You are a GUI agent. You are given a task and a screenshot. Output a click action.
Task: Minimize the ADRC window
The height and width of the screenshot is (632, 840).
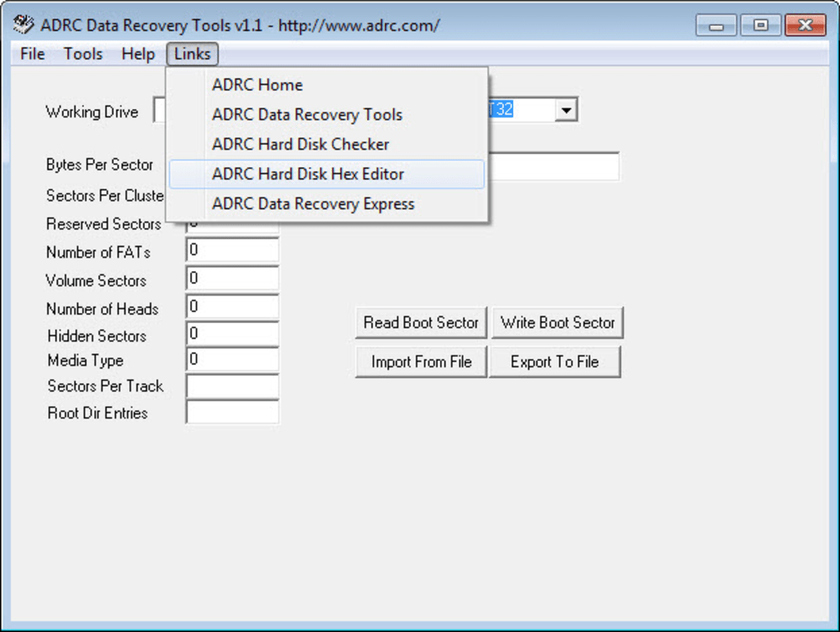pos(716,26)
